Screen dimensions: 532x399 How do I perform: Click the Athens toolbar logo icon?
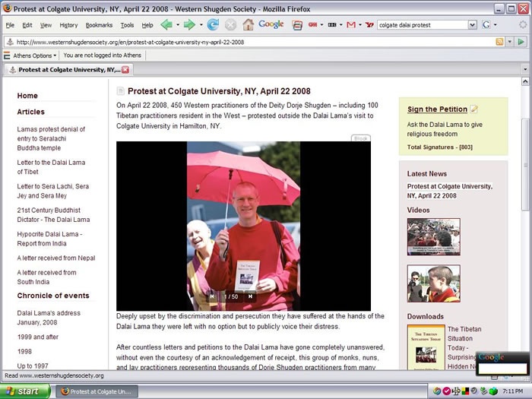coord(6,55)
